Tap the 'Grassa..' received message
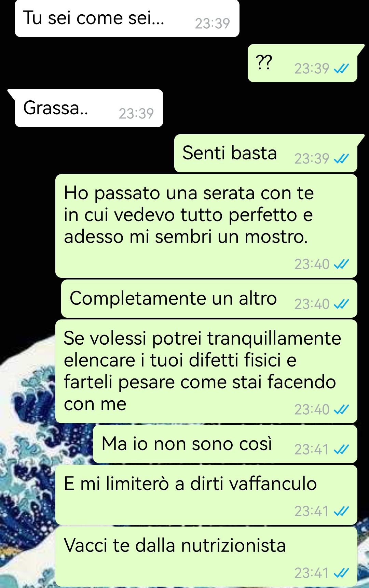The image size is (369, 588). tap(89, 108)
